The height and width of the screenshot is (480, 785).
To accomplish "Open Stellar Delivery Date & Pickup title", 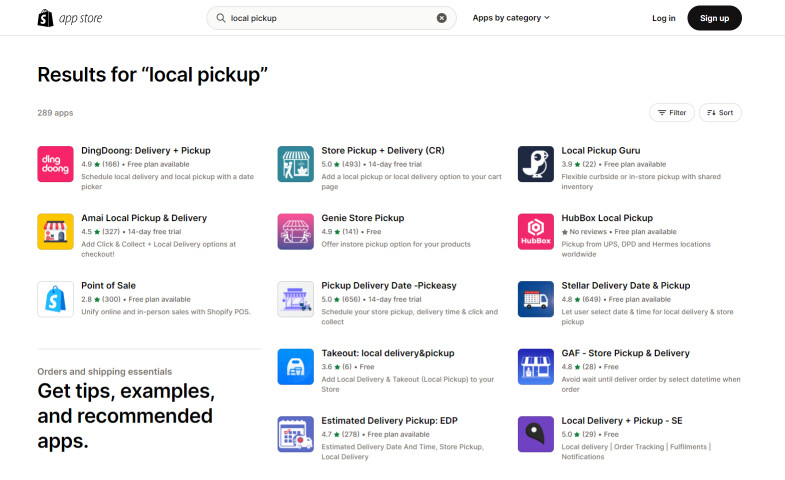I will (x=626, y=286).
